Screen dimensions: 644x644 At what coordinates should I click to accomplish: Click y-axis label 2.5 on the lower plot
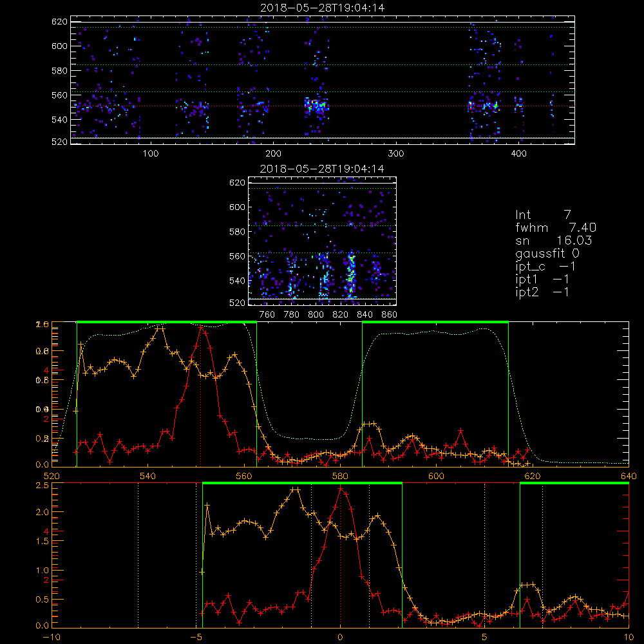coord(43,486)
